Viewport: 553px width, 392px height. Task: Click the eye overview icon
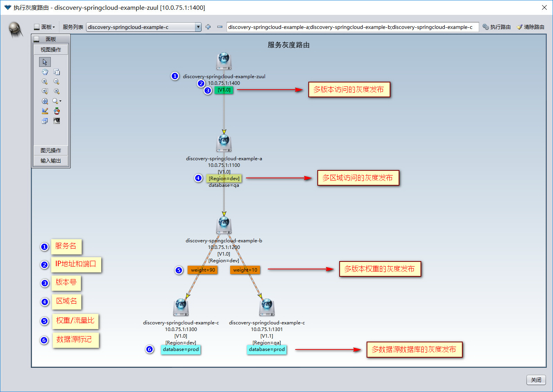click(x=57, y=121)
